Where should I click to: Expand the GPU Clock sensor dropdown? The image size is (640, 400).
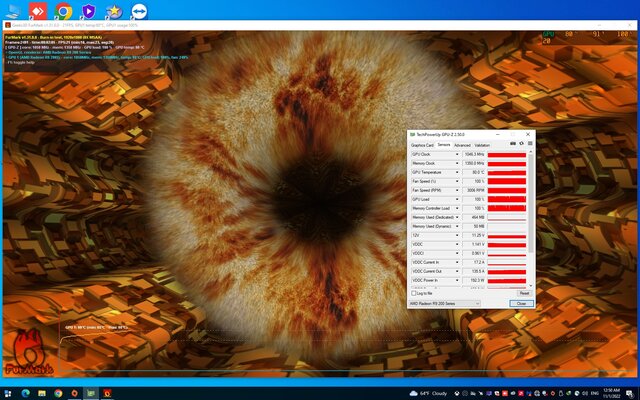[x=458, y=155]
